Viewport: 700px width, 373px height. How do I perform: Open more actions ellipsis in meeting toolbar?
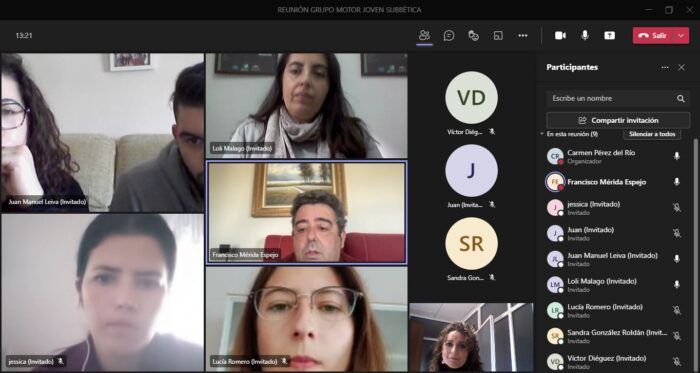click(523, 36)
